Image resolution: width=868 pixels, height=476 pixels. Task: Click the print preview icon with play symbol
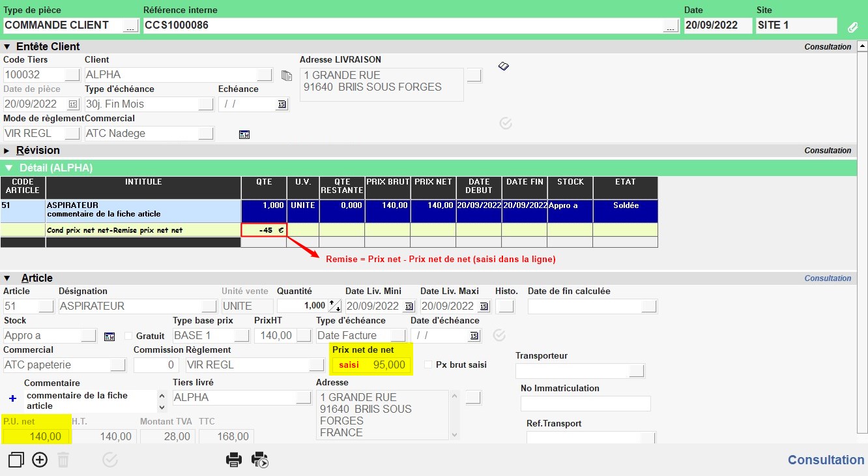point(260,460)
